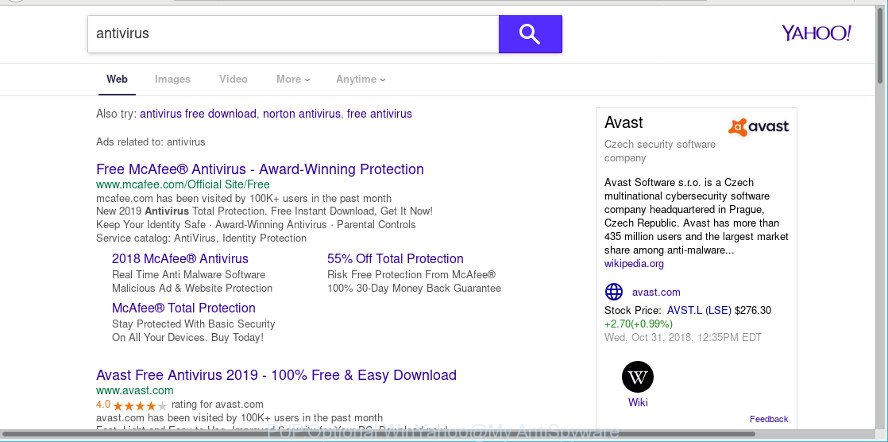888x442 pixels.
Task: Click the antivirus search input field
Action: pyautogui.click(x=293, y=34)
